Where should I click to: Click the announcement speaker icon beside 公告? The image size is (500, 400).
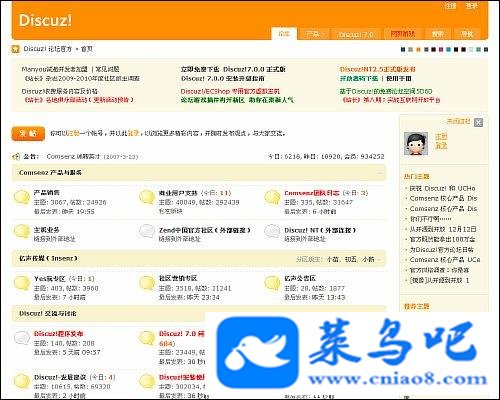pos(16,156)
